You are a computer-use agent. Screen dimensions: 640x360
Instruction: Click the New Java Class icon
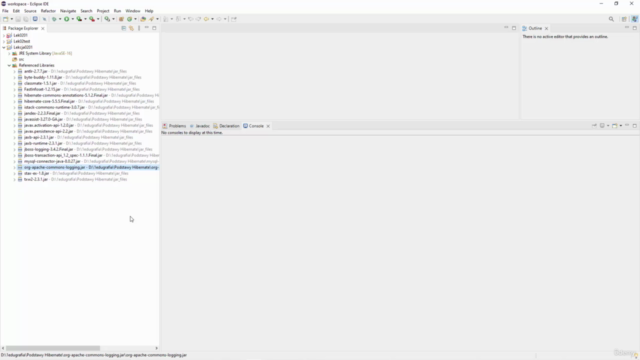tap(129, 19)
